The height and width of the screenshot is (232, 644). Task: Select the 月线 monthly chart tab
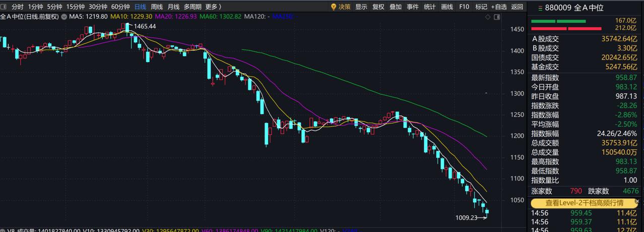pyautogui.click(x=173, y=7)
